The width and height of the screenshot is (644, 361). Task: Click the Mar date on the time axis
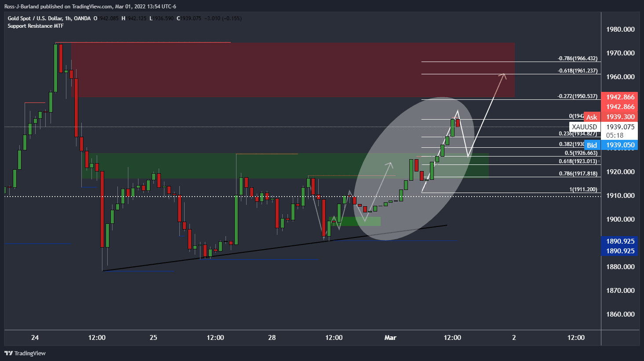pos(390,338)
